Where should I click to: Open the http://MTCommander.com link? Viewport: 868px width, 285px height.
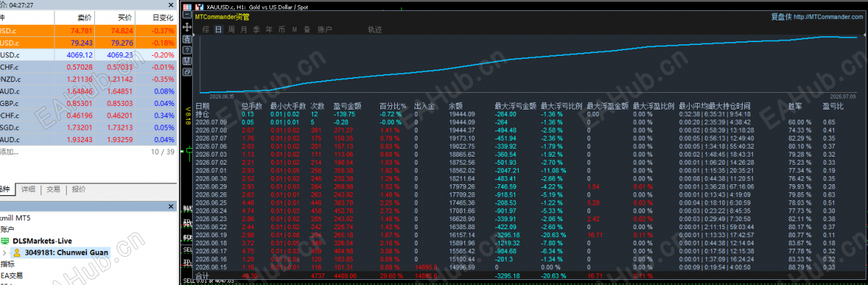tap(828, 17)
